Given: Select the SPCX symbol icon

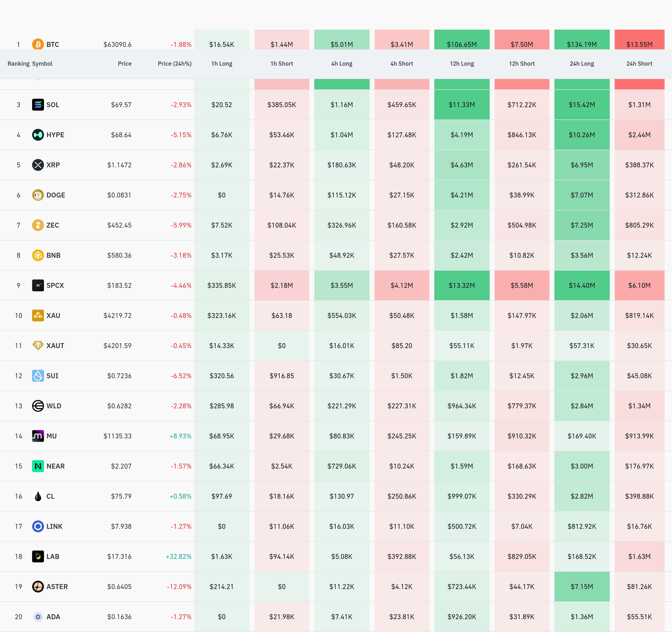Looking at the screenshot, I should 38,285.
